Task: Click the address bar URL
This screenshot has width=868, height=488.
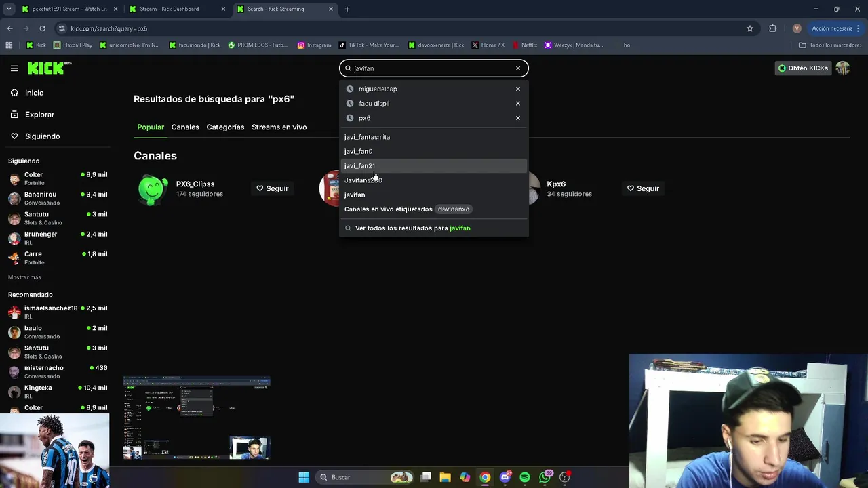Action: point(108,28)
